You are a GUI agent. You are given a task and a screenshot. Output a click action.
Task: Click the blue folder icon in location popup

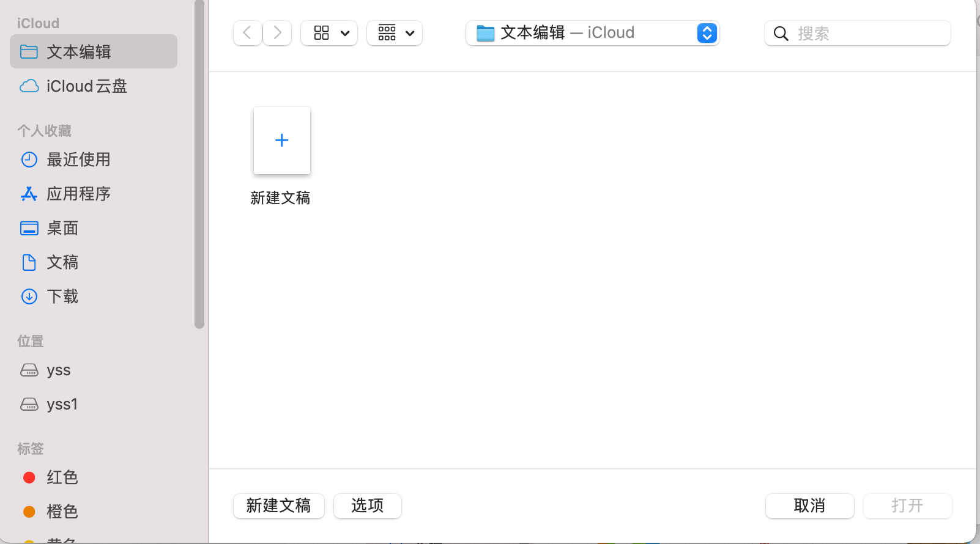486,33
